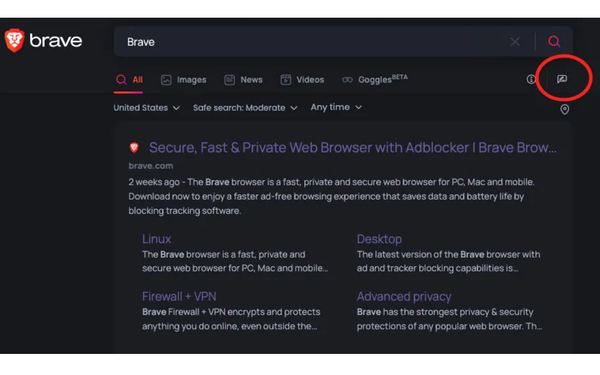Click inside the Brave search field
The height and width of the screenshot is (375, 600).
pyautogui.click(x=314, y=42)
